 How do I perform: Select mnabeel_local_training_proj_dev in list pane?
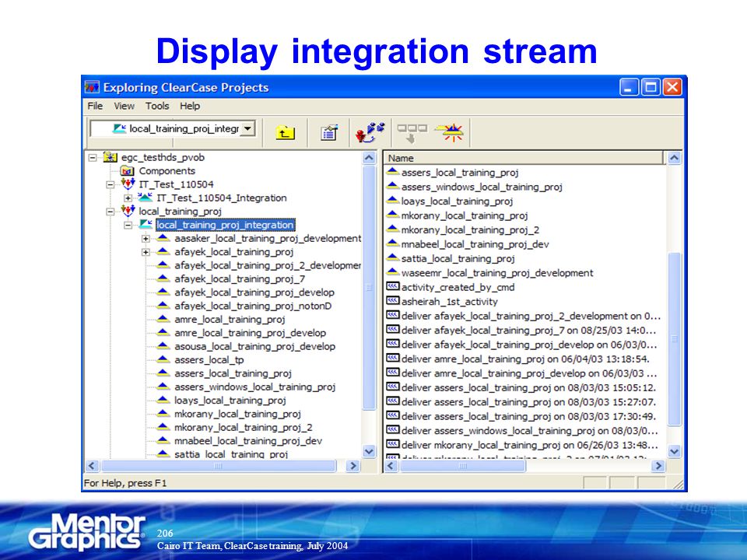[475, 243]
